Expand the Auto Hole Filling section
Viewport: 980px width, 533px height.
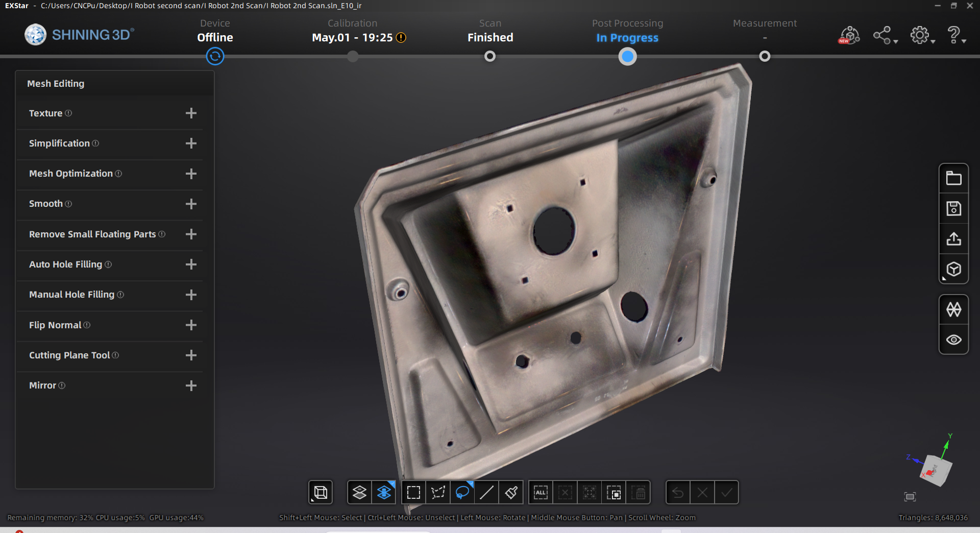pos(191,264)
